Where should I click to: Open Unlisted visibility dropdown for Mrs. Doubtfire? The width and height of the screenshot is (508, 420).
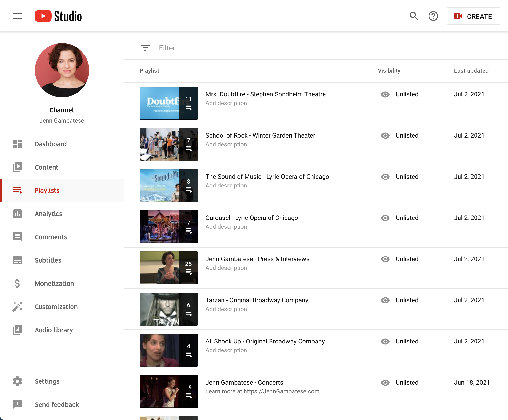pos(407,94)
